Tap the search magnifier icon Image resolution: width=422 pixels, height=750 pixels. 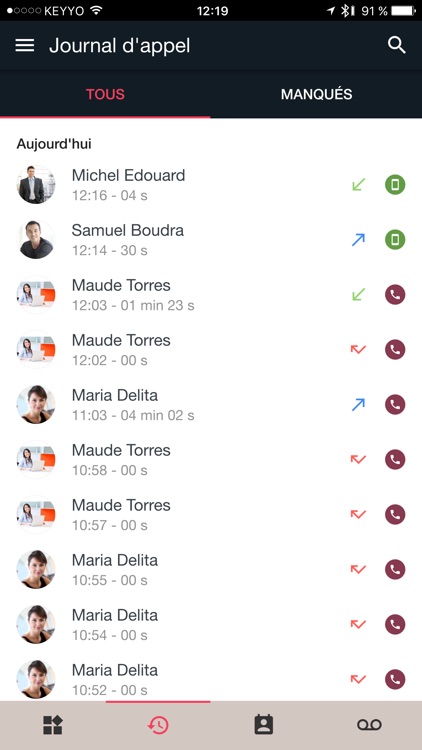click(x=397, y=45)
